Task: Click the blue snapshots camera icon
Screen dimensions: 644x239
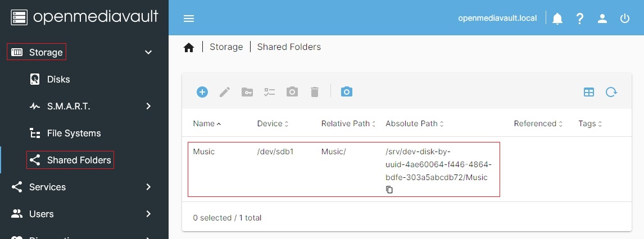Action: [347, 92]
